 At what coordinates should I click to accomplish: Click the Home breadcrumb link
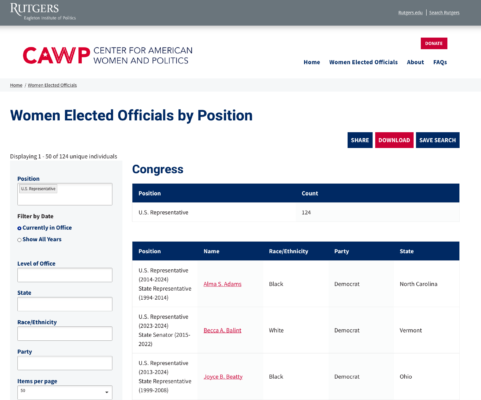coord(16,85)
